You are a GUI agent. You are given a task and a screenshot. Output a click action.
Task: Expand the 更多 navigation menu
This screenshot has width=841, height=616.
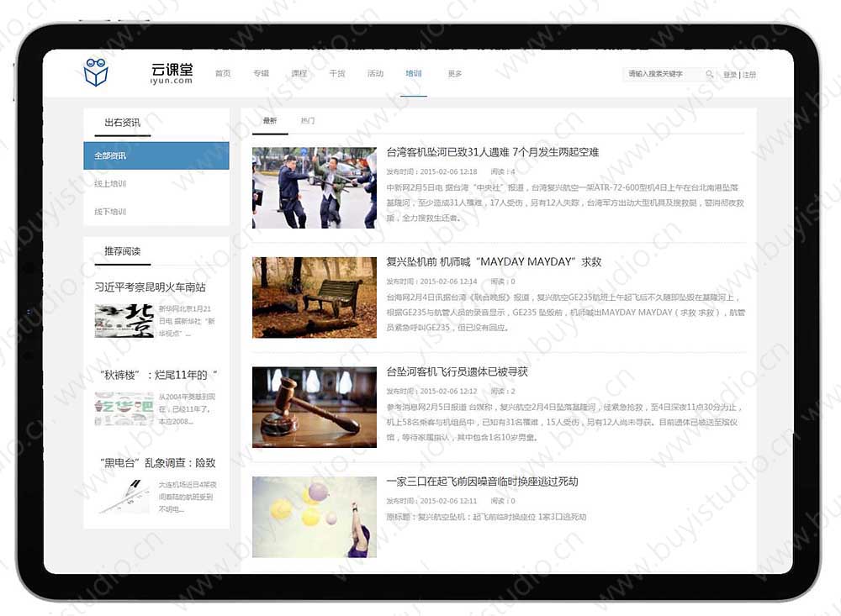[x=455, y=74]
